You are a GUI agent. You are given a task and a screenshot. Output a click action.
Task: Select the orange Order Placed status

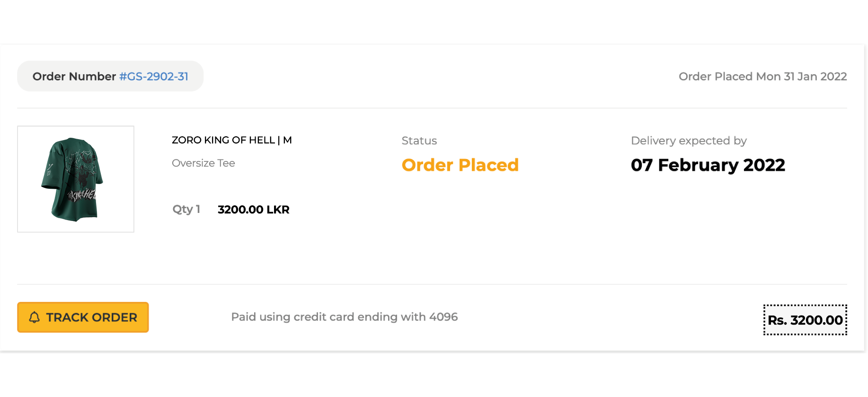(460, 165)
